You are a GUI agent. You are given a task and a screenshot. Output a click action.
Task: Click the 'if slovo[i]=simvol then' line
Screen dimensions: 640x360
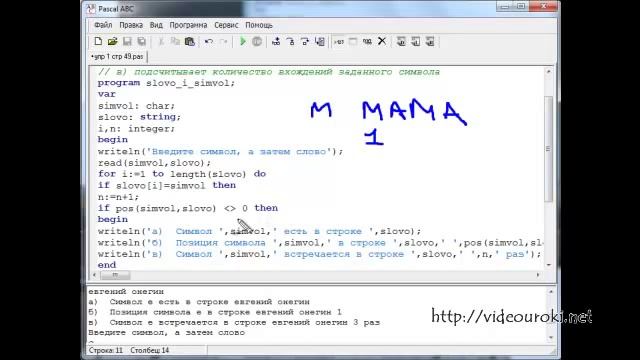[167, 185]
